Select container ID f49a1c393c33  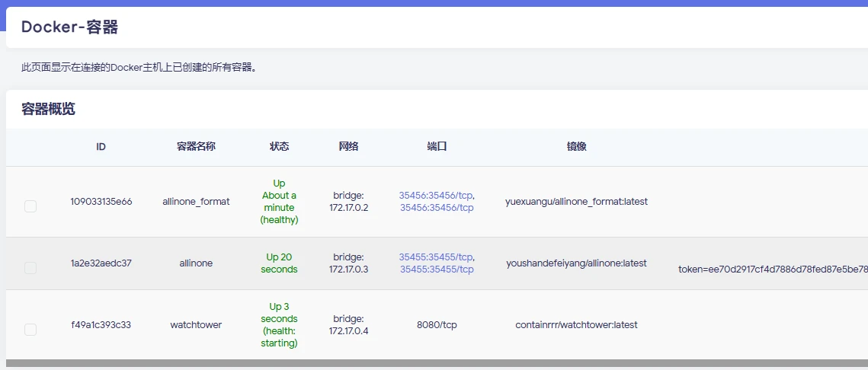[101, 324]
